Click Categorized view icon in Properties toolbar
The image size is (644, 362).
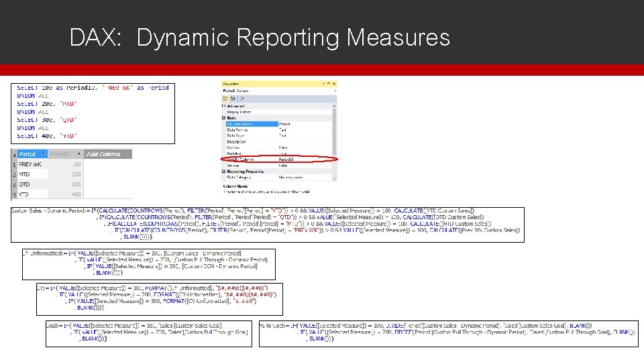(225, 99)
